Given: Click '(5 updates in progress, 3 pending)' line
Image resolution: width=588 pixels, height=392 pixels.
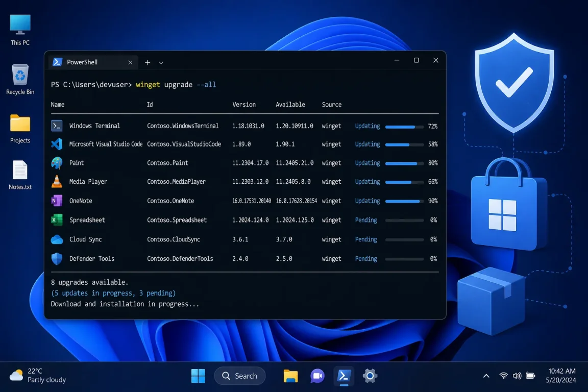Looking at the screenshot, I should [113, 293].
